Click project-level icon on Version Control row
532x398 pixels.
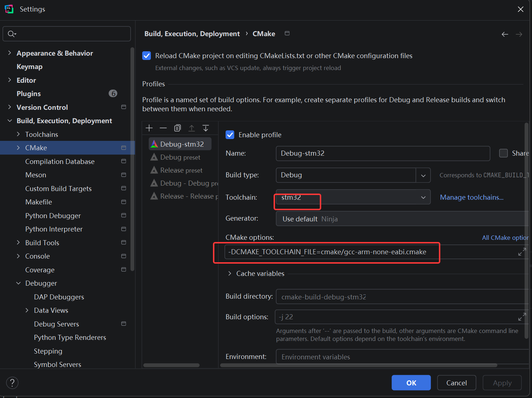pyautogui.click(x=123, y=107)
